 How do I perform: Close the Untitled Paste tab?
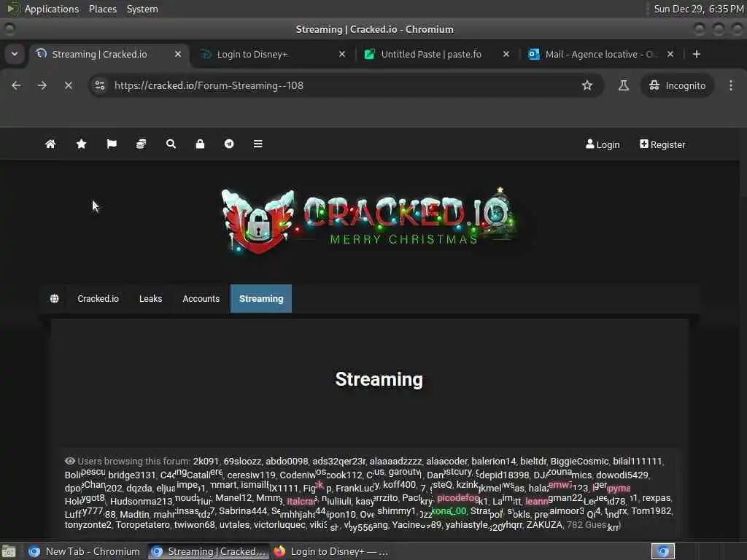click(506, 54)
